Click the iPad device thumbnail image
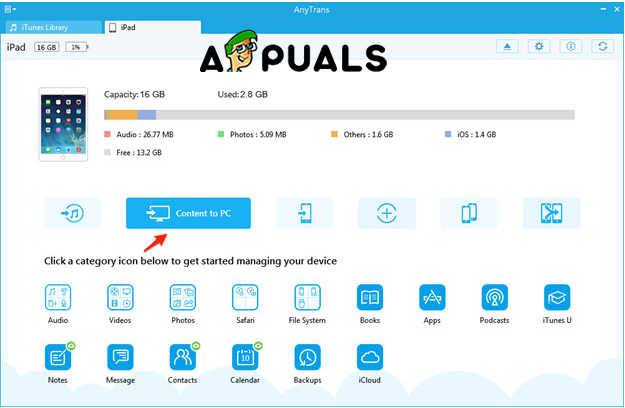The width and height of the screenshot is (625, 408). (63, 125)
